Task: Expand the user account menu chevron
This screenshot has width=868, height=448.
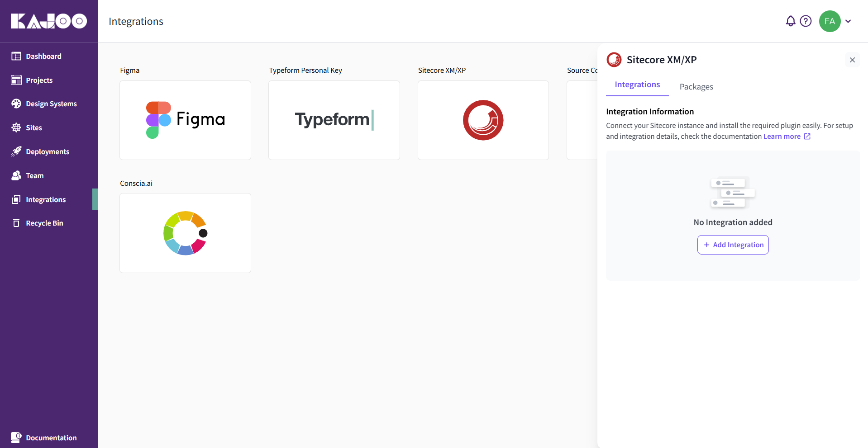Action: point(848,21)
